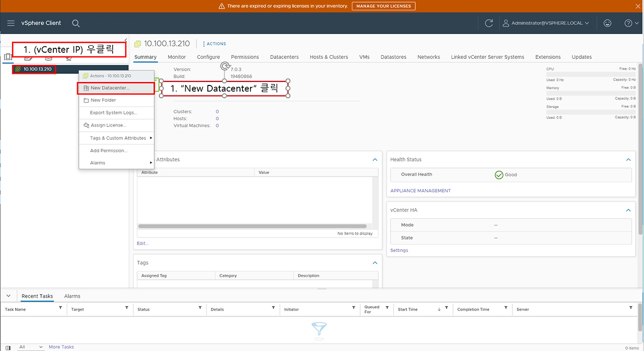Open the Datacenters tab
This screenshot has height=351, width=644.
click(x=284, y=57)
